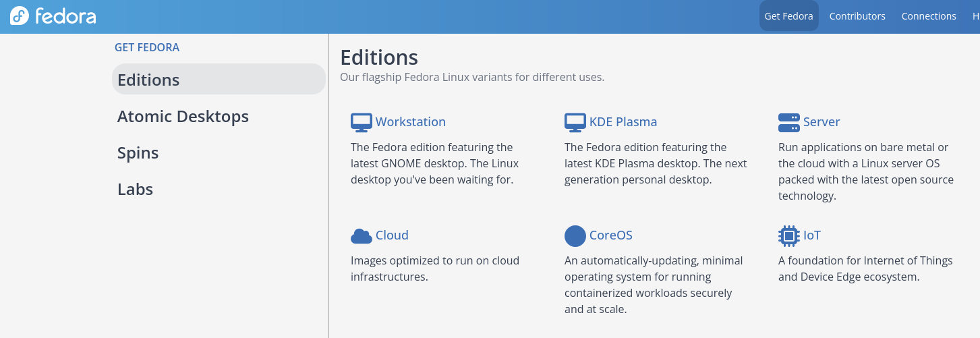This screenshot has height=338, width=980.
Task: Click the Workstation monitor icon
Action: click(362, 122)
